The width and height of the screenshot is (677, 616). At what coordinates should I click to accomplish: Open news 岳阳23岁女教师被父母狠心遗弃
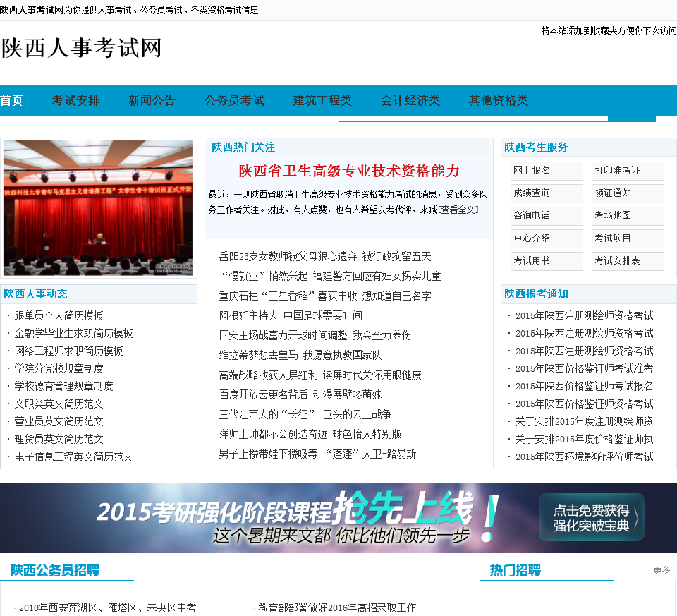click(x=288, y=257)
